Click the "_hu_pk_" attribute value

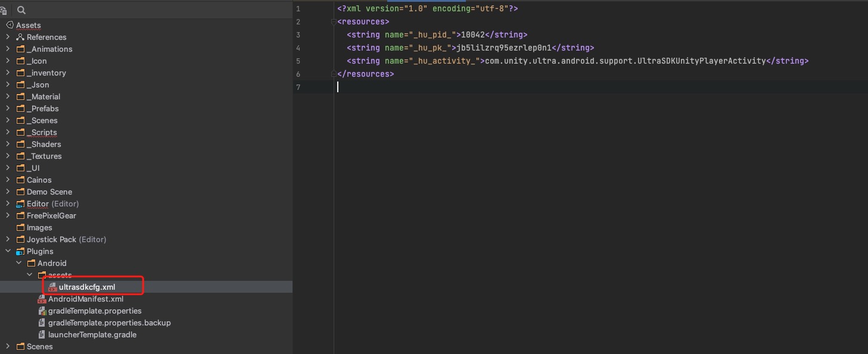click(430, 48)
